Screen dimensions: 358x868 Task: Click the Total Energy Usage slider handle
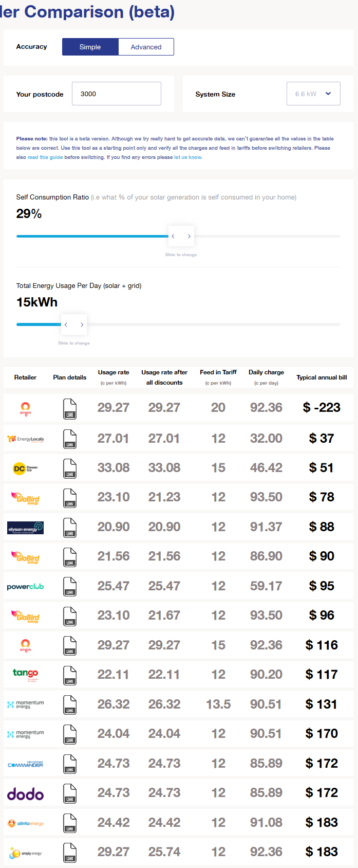(x=74, y=324)
